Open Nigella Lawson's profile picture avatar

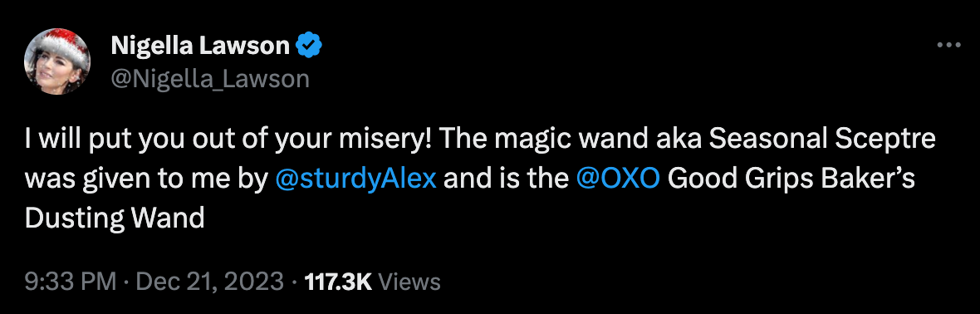click(x=57, y=61)
